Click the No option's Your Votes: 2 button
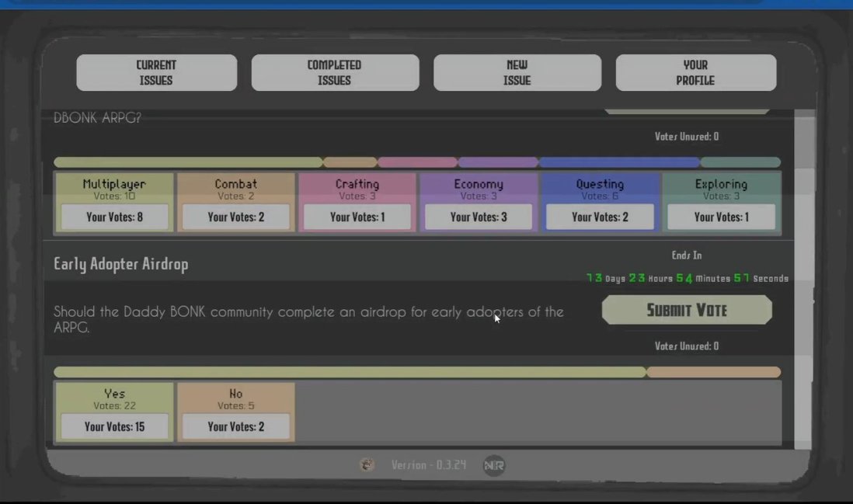The width and height of the screenshot is (853, 504). (x=236, y=426)
